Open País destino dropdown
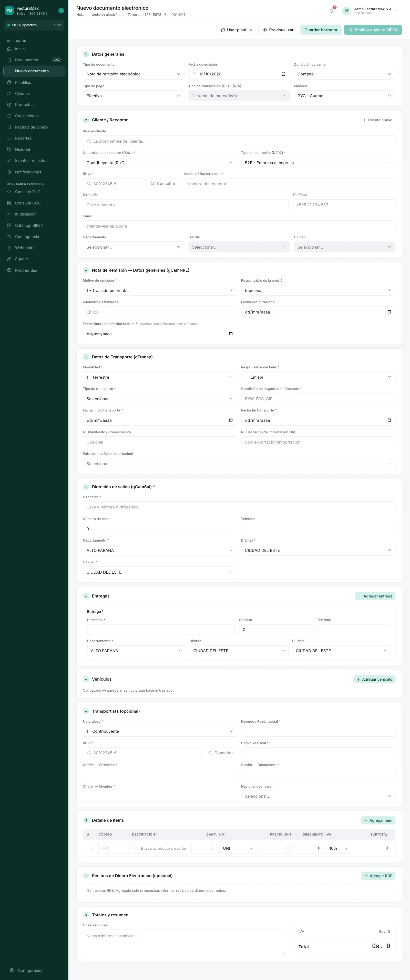410x980 pixels. (239, 464)
